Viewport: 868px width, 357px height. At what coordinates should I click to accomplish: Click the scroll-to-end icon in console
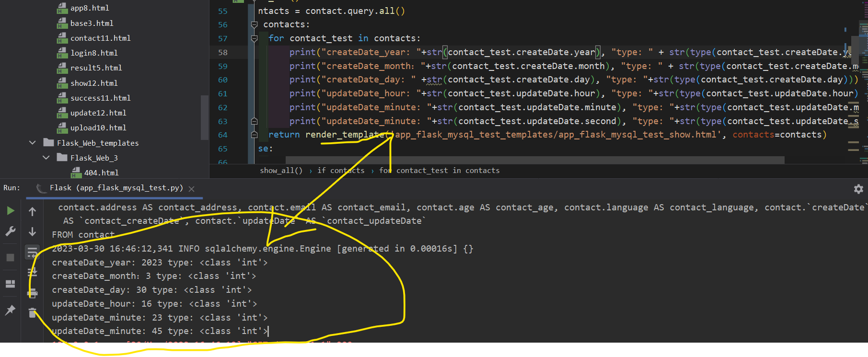[32, 272]
